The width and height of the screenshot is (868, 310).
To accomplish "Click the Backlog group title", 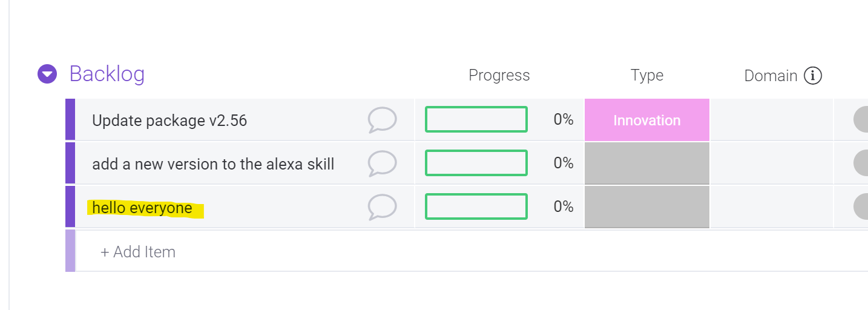I will 107,74.
